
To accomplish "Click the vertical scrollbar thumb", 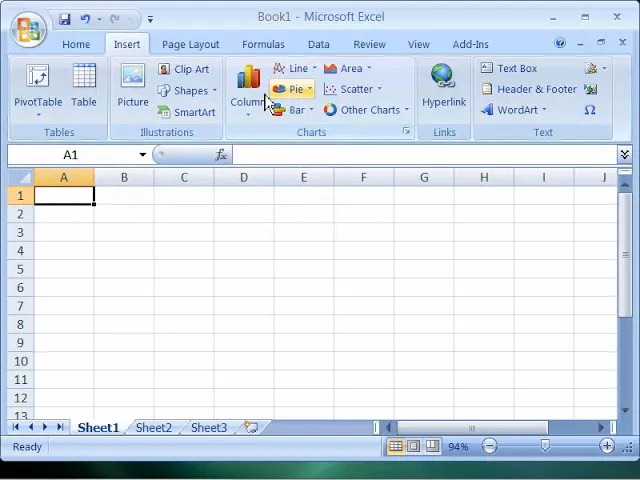I will [625, 255].
